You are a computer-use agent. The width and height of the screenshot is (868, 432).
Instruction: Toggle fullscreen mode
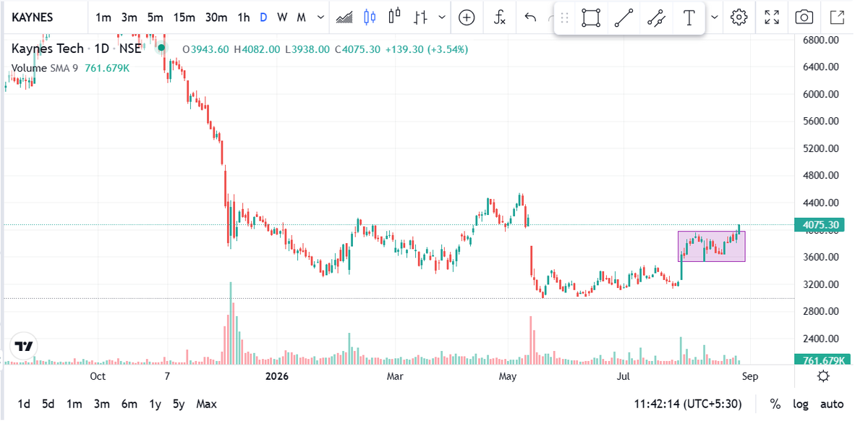(772, 17)
